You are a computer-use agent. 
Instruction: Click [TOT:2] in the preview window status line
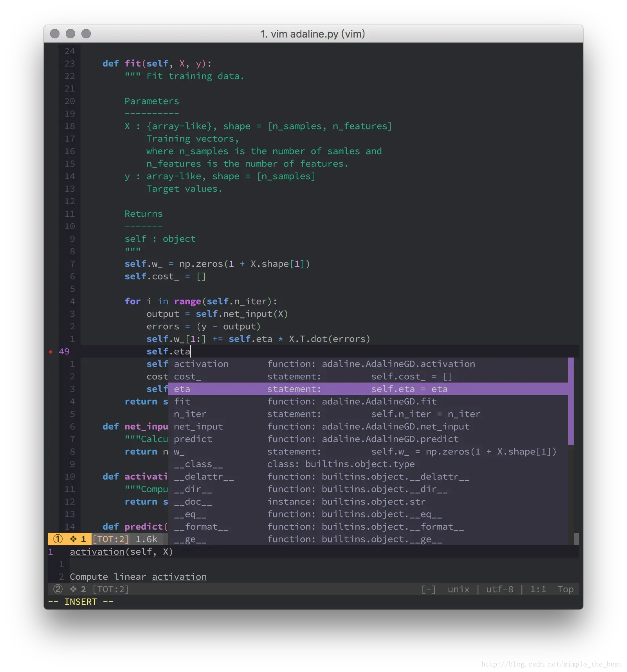111,589
